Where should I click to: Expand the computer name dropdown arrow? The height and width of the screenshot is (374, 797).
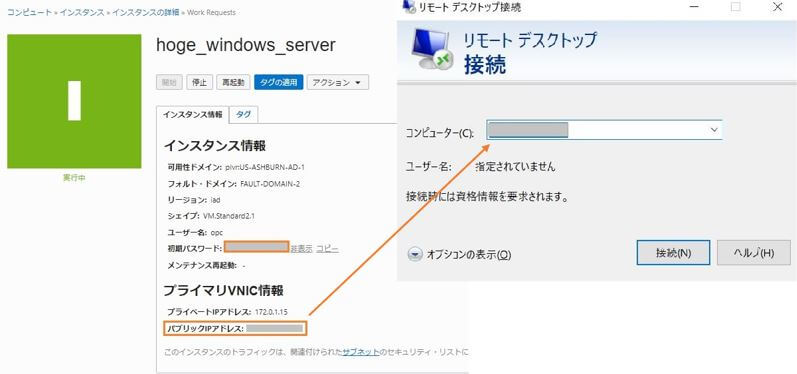click(x=714, y=130)
